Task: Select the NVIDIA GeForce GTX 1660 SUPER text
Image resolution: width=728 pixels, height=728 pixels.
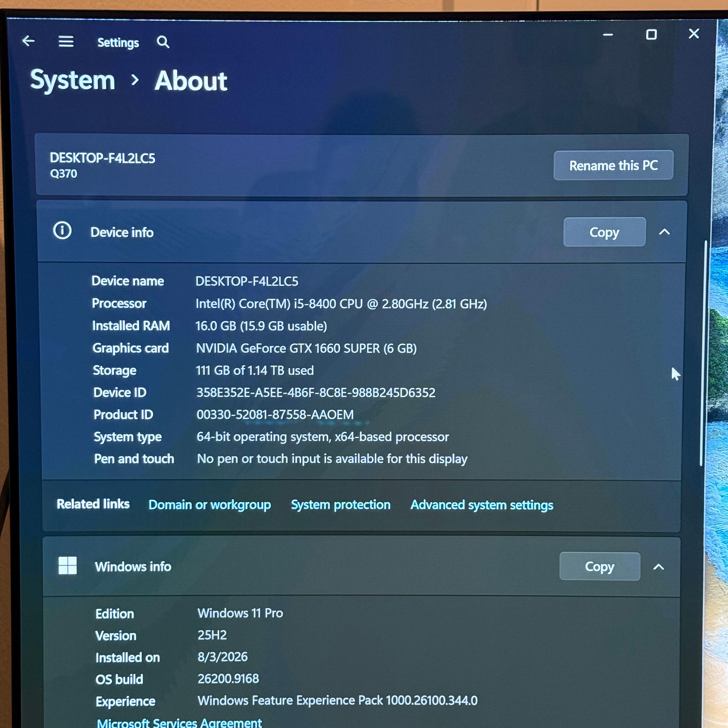Action: [x=306, y=348]
